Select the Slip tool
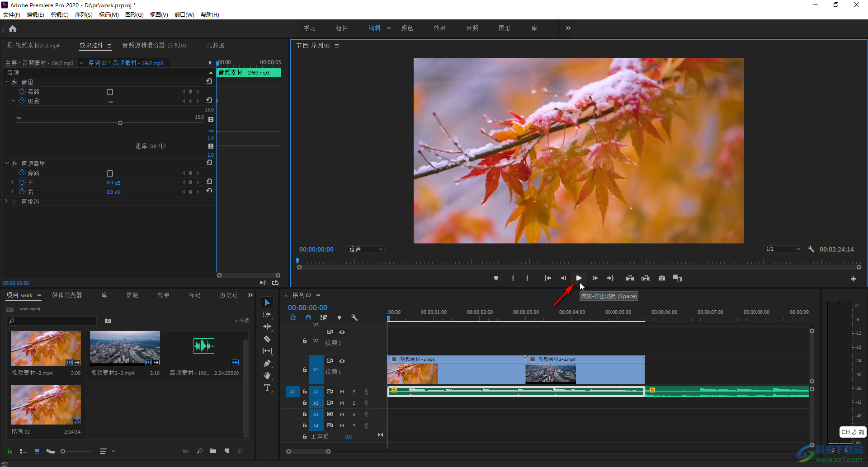The height and width of the screenshot is (467, 868). tap(267, 351)
